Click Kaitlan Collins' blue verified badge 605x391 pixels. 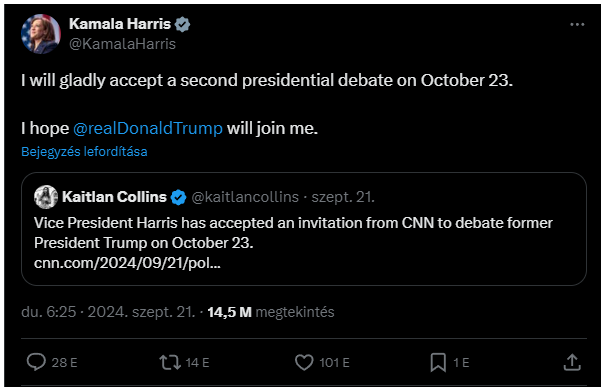(178, 197)
